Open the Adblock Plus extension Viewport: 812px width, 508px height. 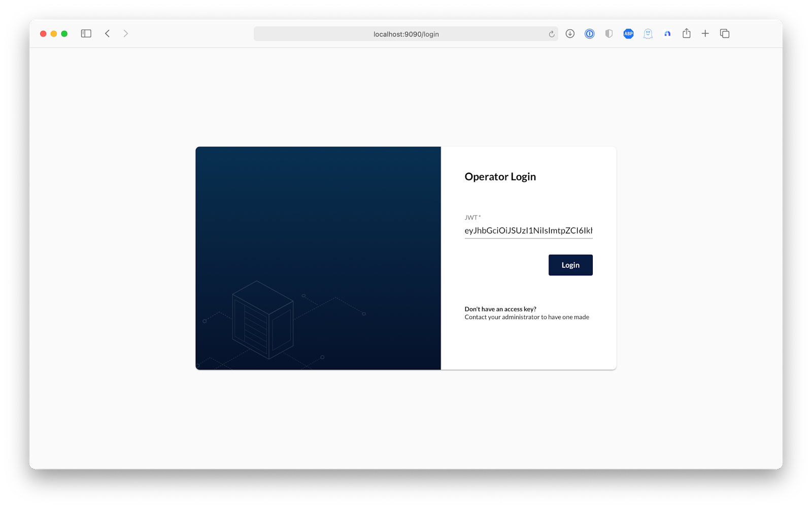tap(628, 33)
